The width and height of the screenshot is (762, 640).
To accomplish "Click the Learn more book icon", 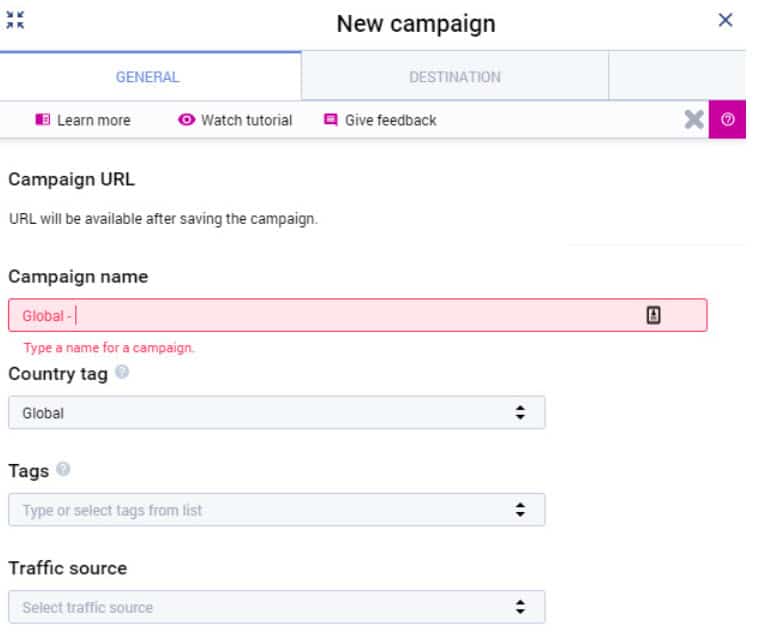I will [42, 120].
